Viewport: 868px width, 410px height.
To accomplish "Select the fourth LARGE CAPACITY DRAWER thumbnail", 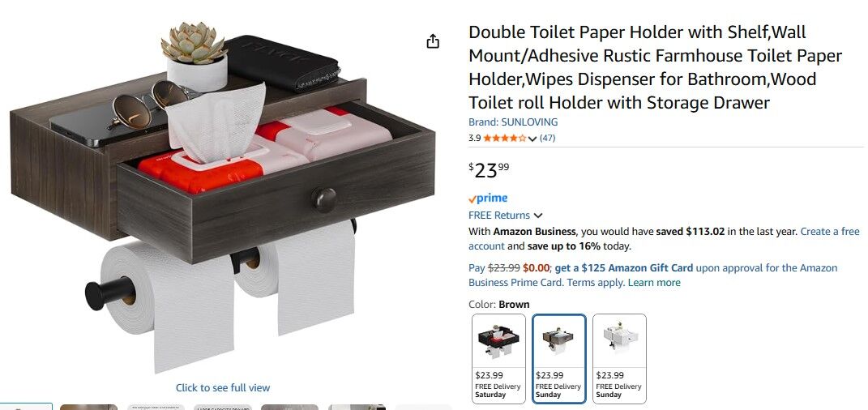I will coord(223,408).
